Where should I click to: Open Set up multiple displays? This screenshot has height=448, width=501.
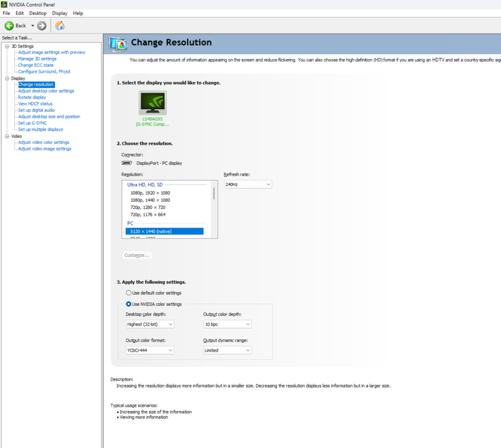[x=41, y=130]
